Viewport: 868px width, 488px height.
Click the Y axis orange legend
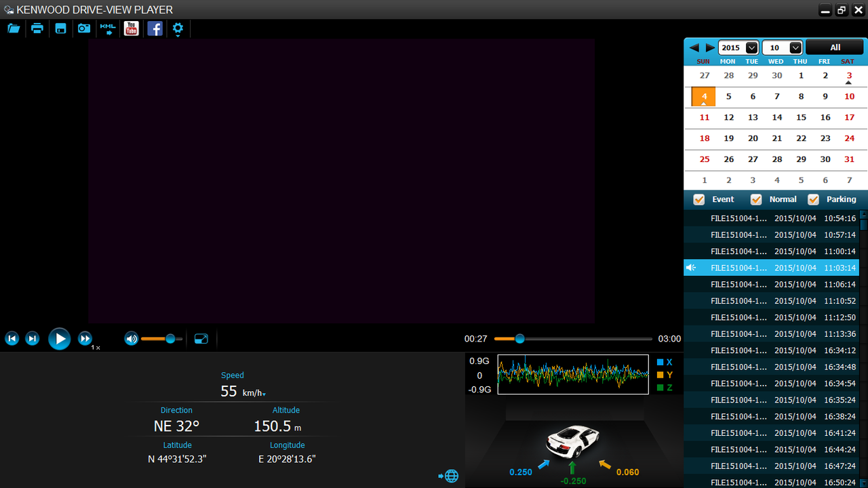[665, 375]
